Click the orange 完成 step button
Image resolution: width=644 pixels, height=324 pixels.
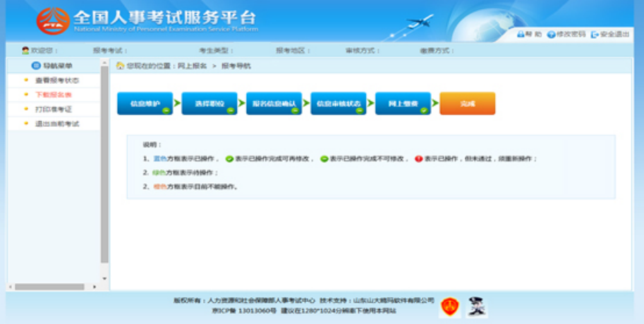[x=467, y=104]
